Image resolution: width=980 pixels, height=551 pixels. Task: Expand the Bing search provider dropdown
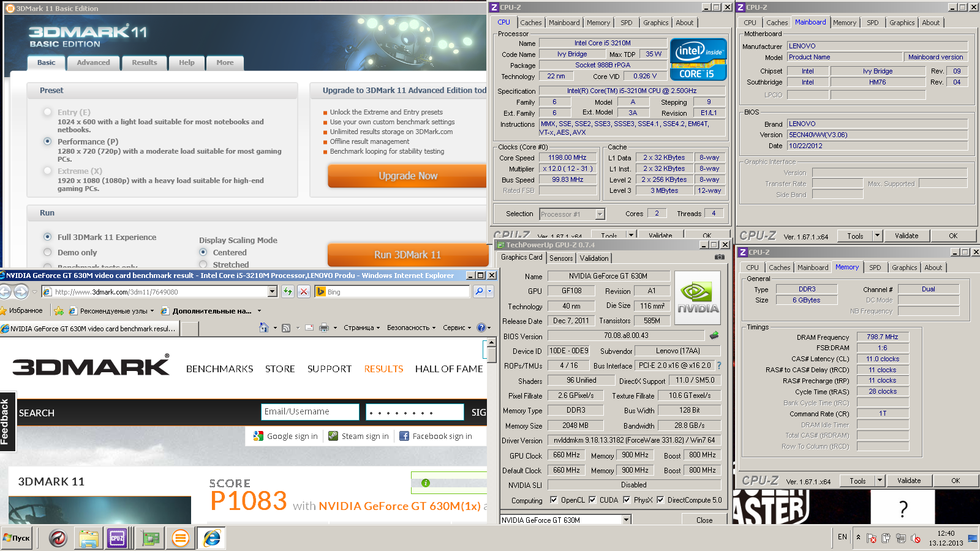489,291
